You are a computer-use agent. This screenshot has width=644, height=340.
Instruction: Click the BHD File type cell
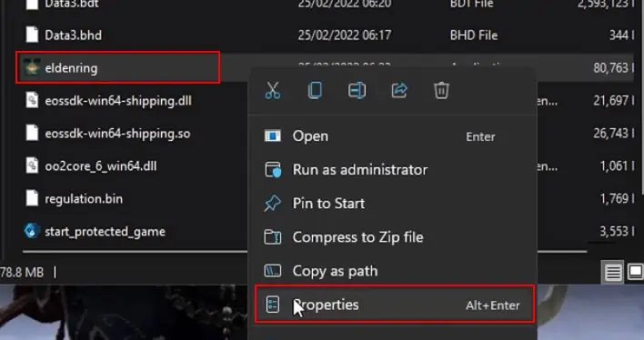click(474, 35)
